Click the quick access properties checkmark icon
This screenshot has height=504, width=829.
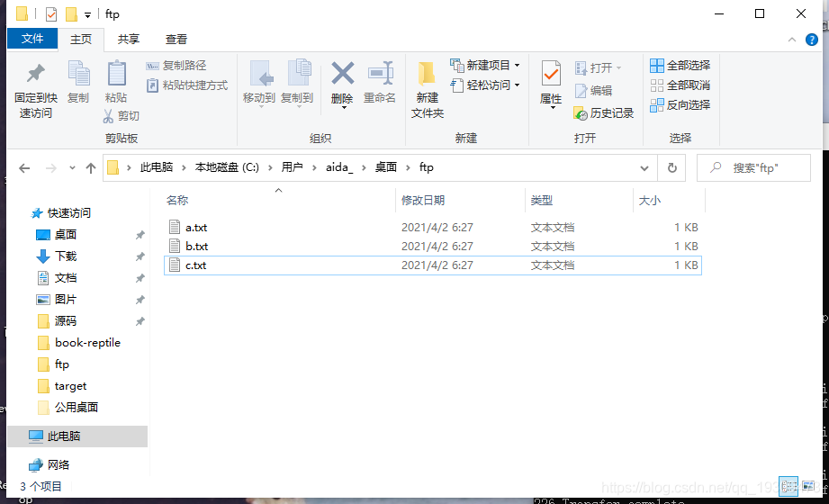click(51, 13)
